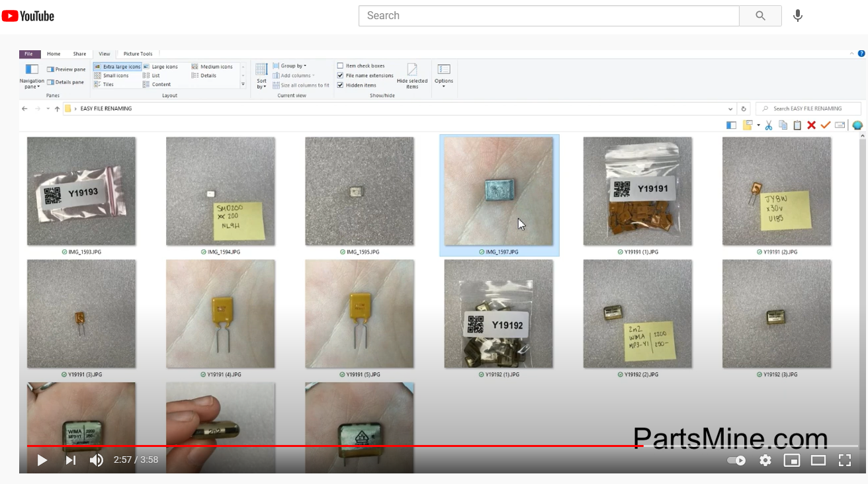Viewport: 868px width, 484px height.
Task: Click the Hide selected items ribbon icon
Action: click(412, 75)
